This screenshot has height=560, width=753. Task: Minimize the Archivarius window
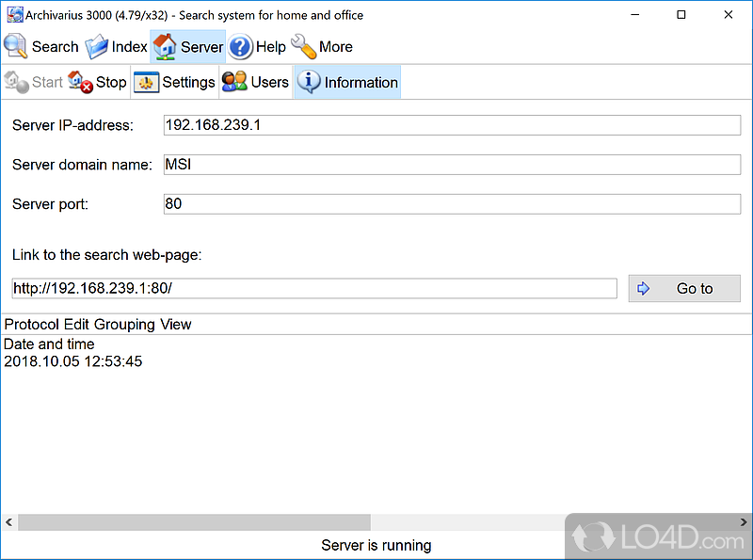pyautogui.click(x=634, y=15)
